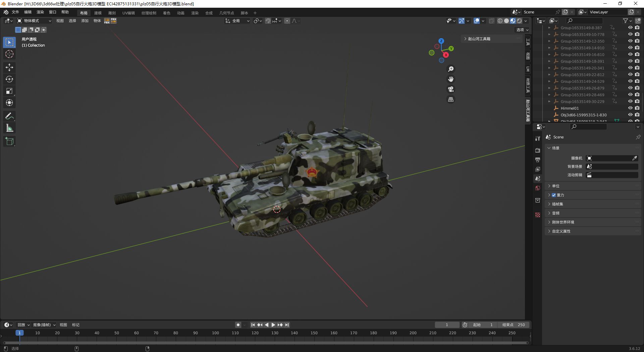Screen dimensions: 644x352
Task: Open the 文件 File menu
Action: [x=15, y=12]
